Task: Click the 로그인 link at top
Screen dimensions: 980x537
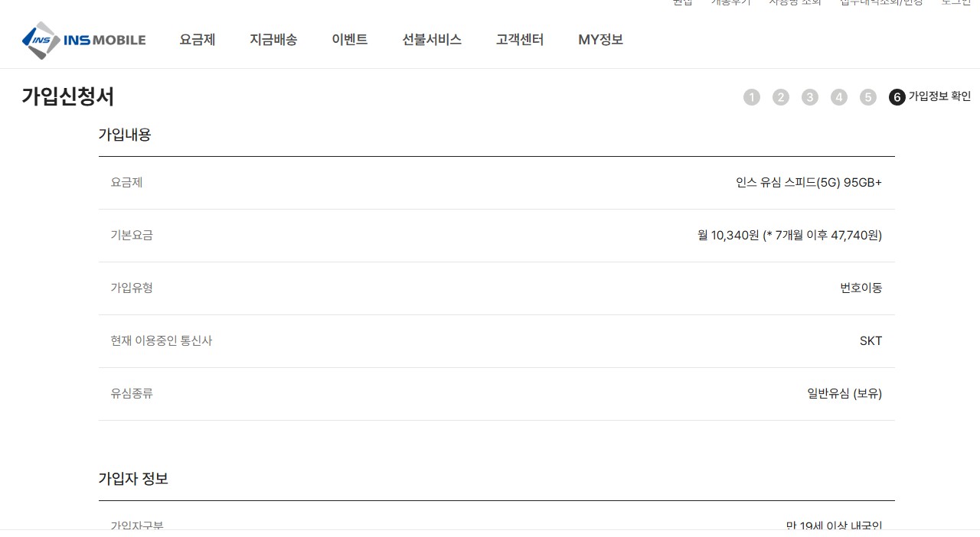Action: pyautogui.click(x=956, y=2)
